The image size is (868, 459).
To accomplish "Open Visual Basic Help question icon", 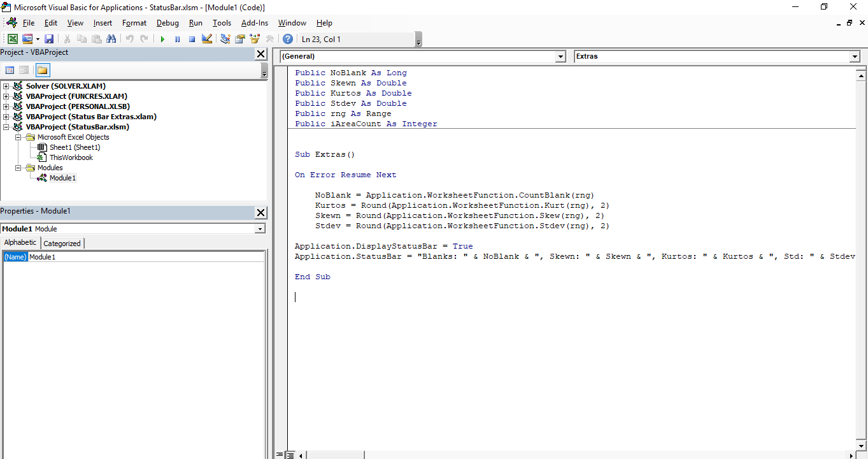I will 288,39.
